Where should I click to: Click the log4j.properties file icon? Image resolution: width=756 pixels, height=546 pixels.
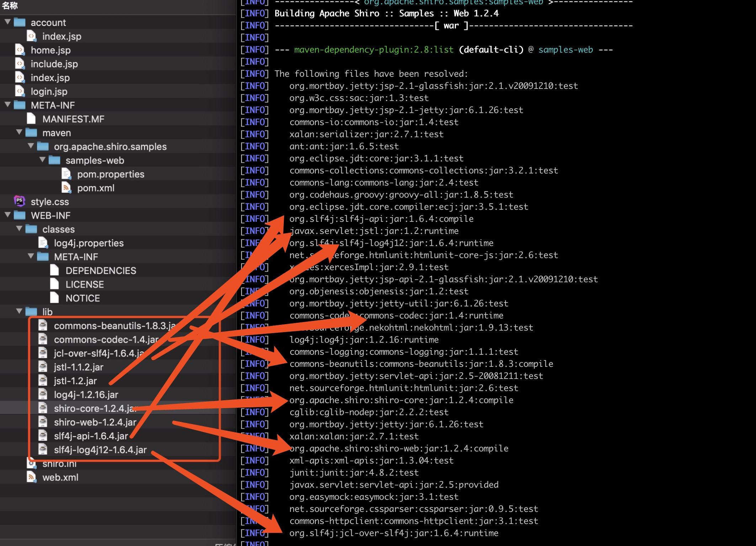[x=43, y=243]
